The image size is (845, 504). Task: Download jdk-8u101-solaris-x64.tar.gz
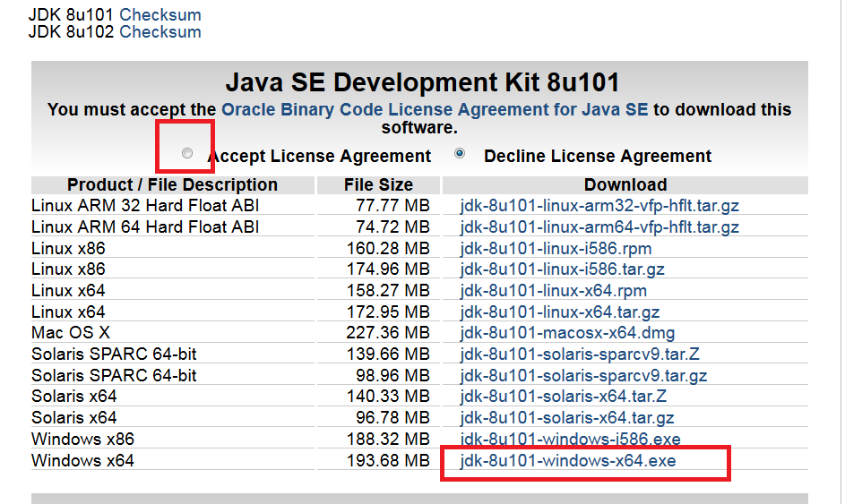point(567,417)
